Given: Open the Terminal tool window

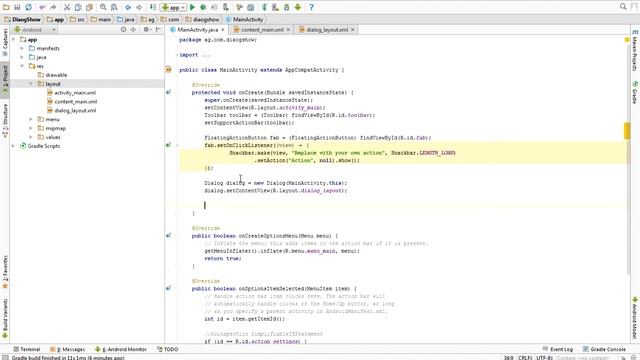Looking at the screenshot, I should click(x=27, y=349).
